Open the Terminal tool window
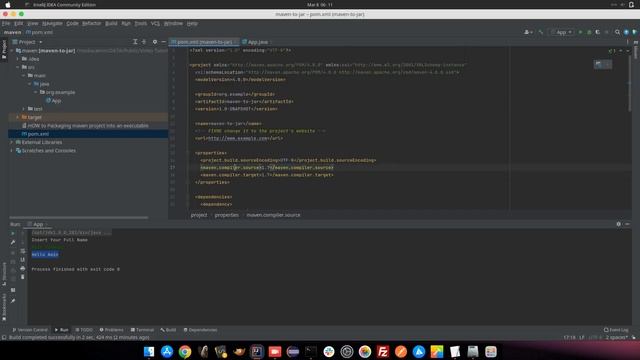The width and height of the screenshot is (640, 360). tap(142, 330)
